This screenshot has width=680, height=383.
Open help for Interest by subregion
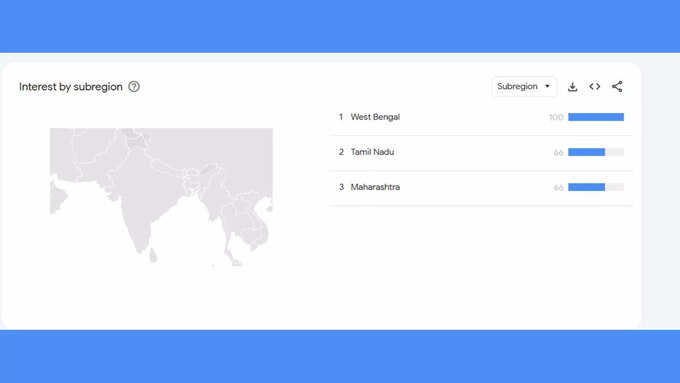coord(134,87)
